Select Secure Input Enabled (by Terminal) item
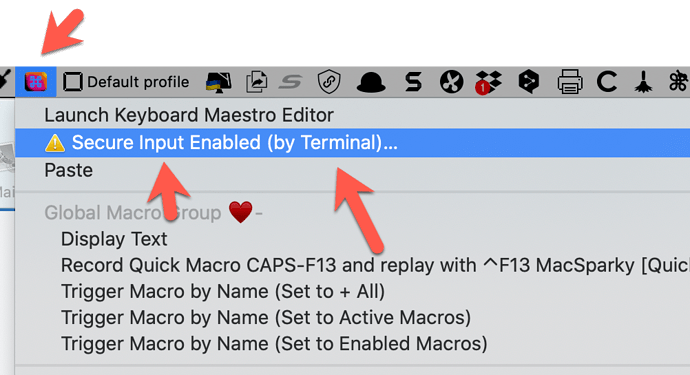Viewport: 690px width, 375px height. (352, 143)
